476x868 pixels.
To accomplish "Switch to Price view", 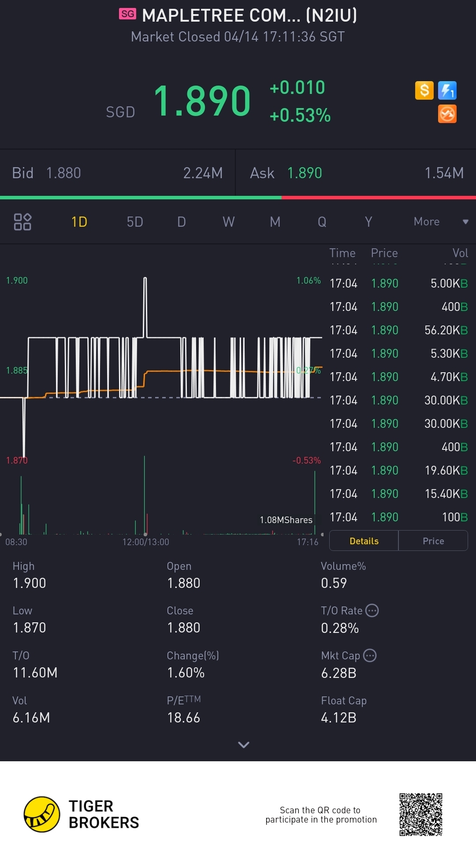I will point(433,541).
